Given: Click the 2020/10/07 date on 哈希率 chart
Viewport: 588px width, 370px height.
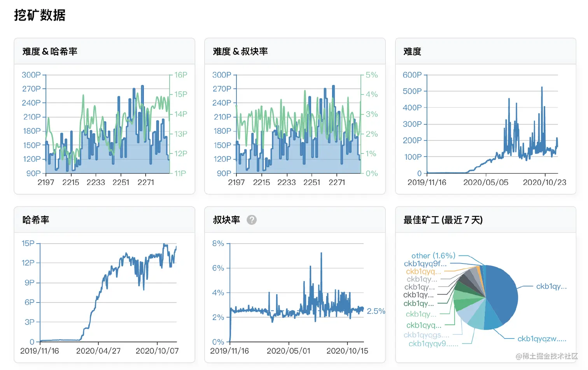Looking at the screenshot, I should pyautogui.click(x=157, y=351).
